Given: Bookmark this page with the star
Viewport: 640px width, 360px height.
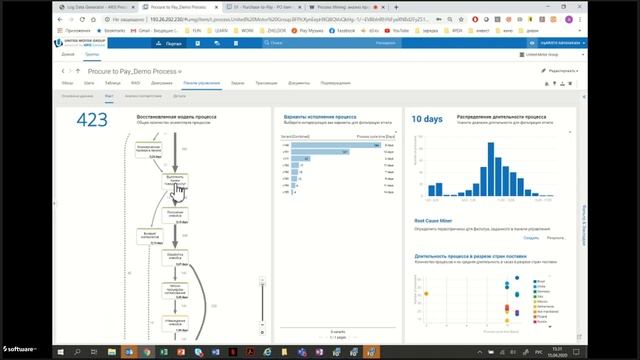Looking at the screenshot, I should pos(461,19).
